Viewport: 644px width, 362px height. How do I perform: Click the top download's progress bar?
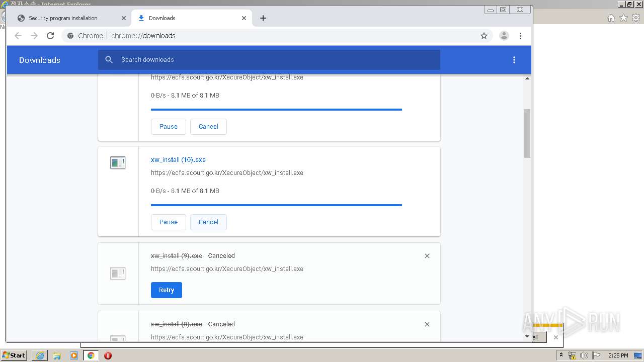[x=276, y=110]
